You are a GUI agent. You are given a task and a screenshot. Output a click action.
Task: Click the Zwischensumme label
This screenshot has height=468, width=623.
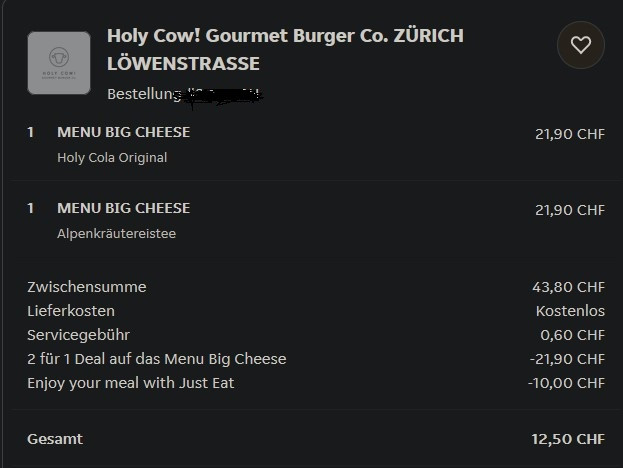click(x=87, y=287)
